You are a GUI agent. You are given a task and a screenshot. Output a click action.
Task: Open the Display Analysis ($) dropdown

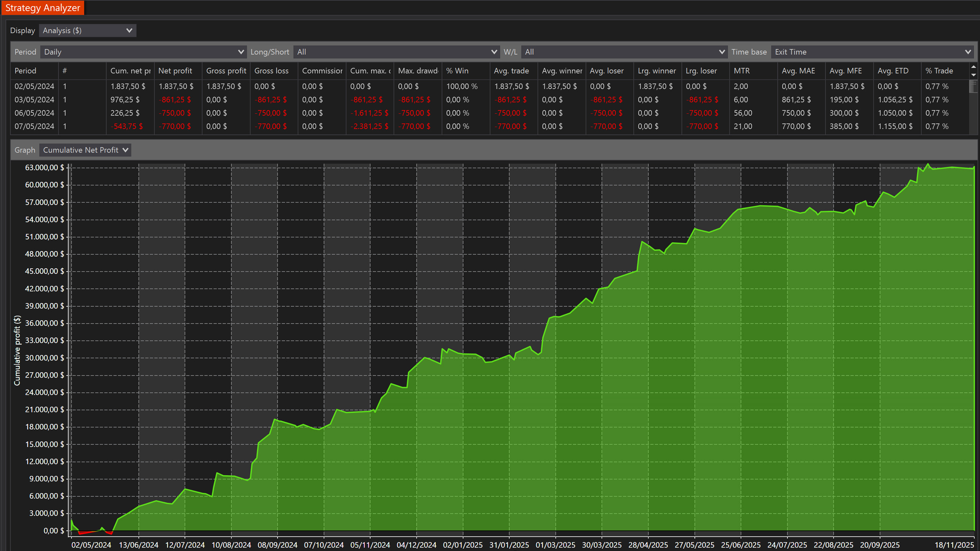coord(87,31)
